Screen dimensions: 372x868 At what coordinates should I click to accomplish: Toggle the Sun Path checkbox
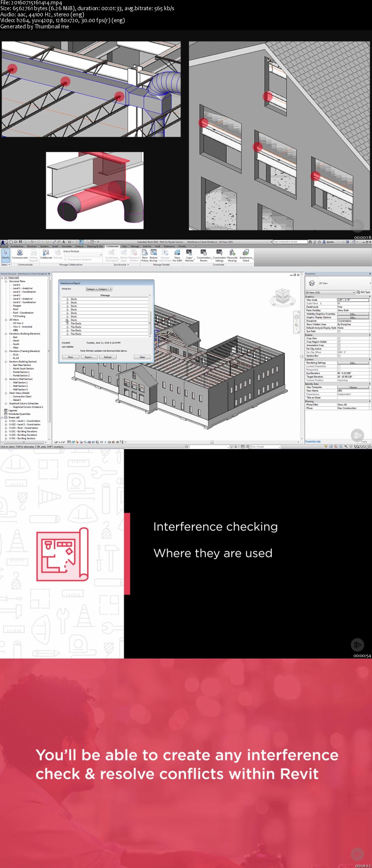tap(339, 331)
